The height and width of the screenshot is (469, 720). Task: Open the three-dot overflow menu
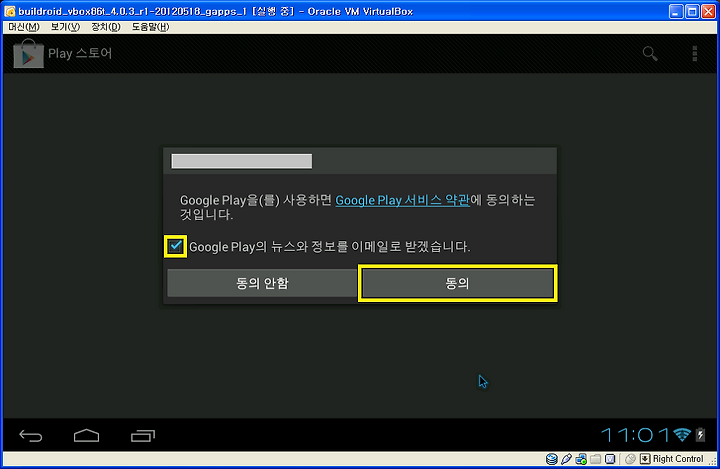pyautogui.click(x=695, y=54)
